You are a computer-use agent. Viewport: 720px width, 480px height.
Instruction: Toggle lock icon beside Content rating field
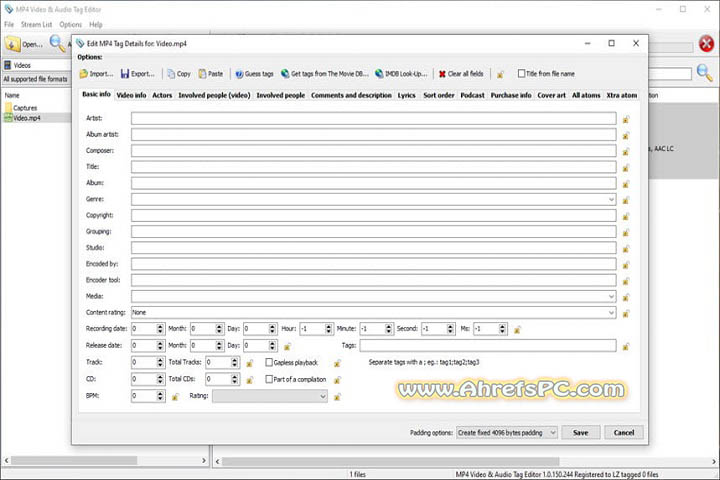point(625,313)
